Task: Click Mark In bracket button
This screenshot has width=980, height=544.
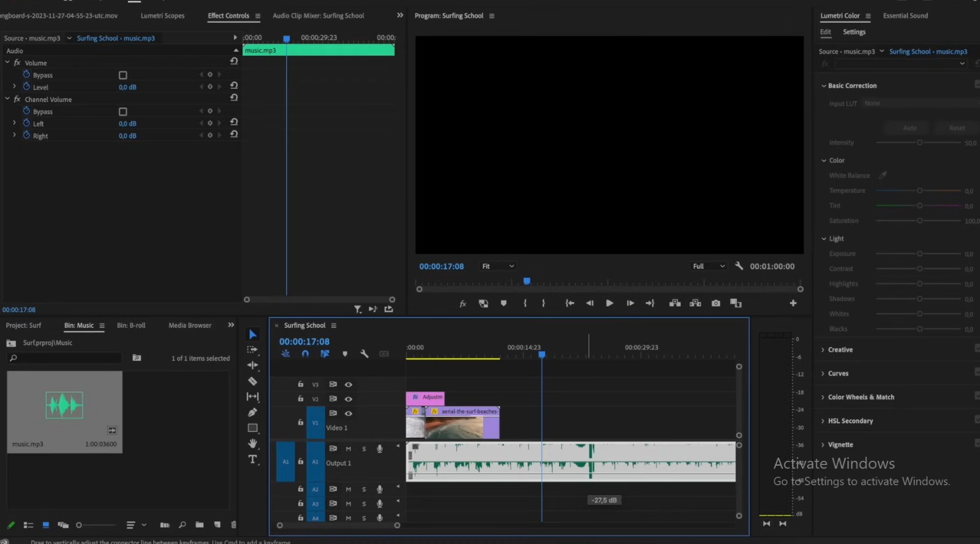Action: pyautogui.click(x=525, y=303)
